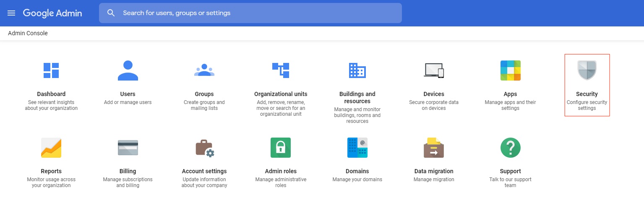Click the Google Admin logo text
Image resolution: width=644 pixels, height=203 pixels.
tap(52, 13)
